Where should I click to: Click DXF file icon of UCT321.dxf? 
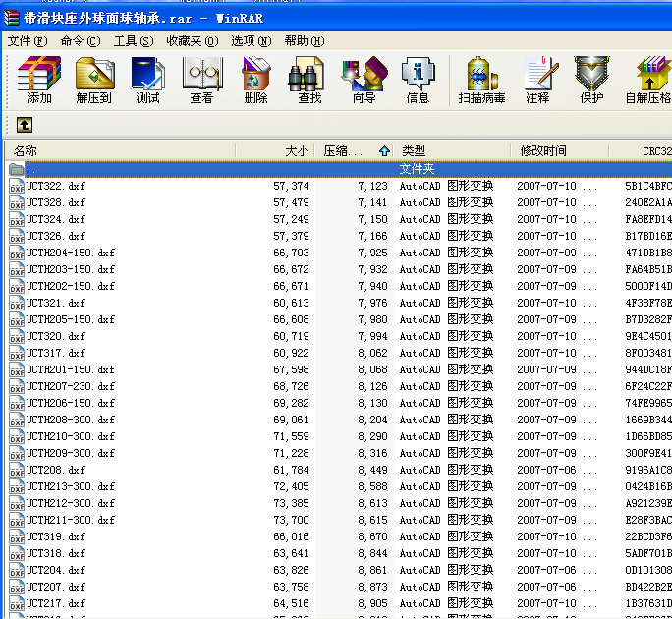pyautogui.click(x=17, y=303)
